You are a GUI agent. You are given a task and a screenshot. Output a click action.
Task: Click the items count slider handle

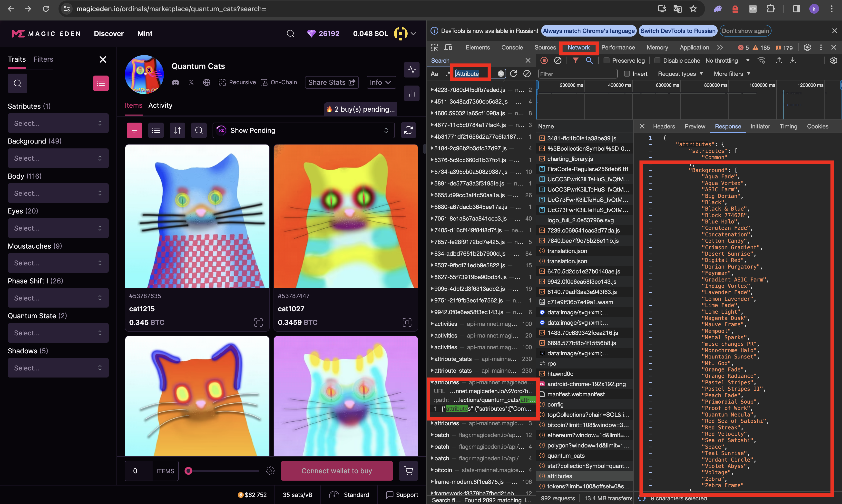[x=188, y=471]
